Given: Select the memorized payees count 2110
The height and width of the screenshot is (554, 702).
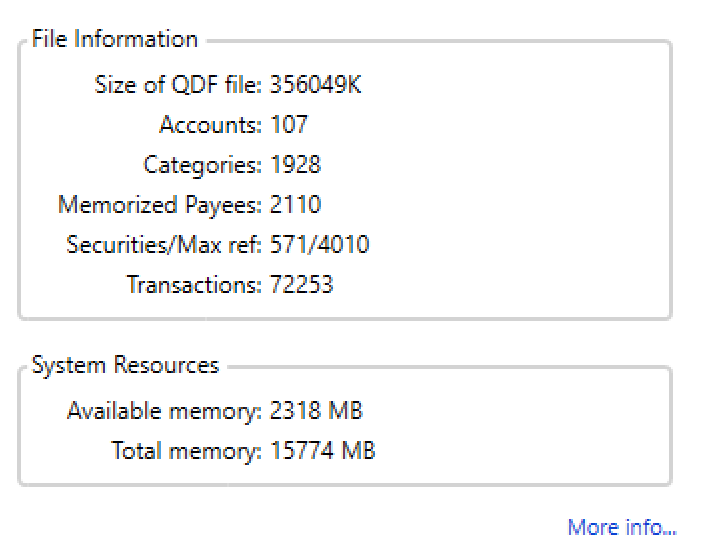Looking at the screenshot, I should (296, 205).
